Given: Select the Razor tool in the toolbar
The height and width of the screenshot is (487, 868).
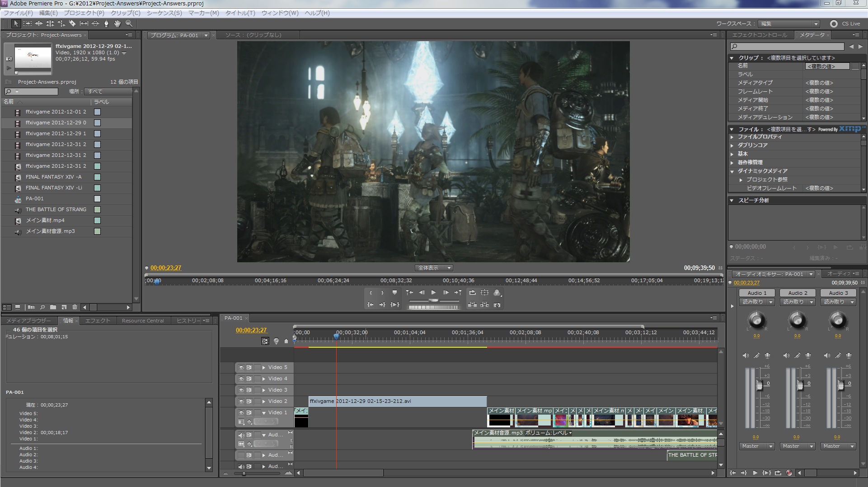Looking at the screenshot, I should coord(72,24).
